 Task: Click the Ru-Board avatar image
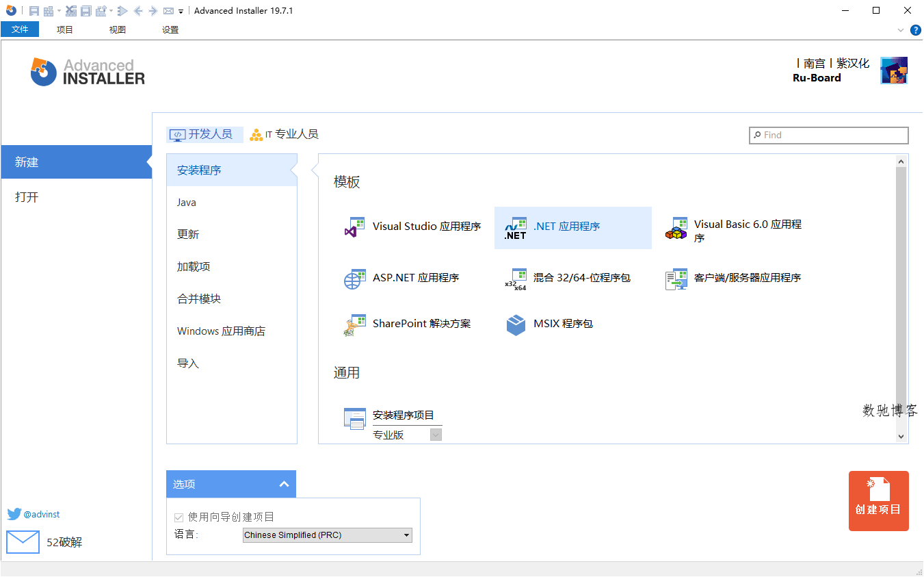pos(894,70)
